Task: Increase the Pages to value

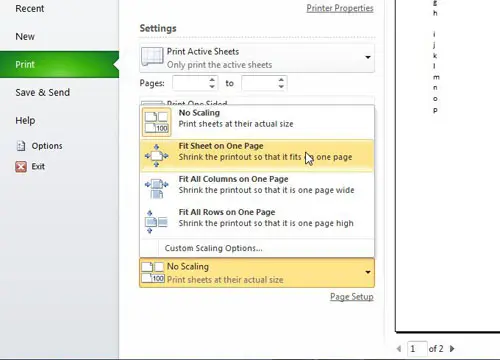Action: pyautogui.click(x=281, y=80)
